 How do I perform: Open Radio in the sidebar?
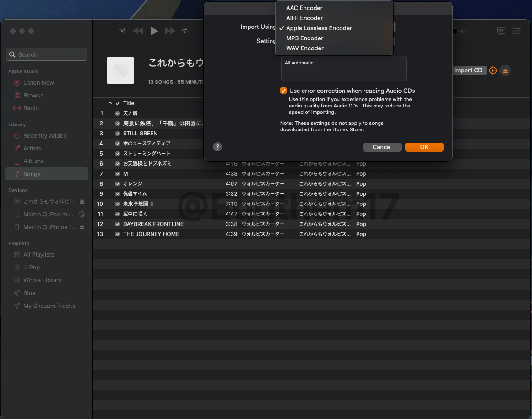click(31, 108)
